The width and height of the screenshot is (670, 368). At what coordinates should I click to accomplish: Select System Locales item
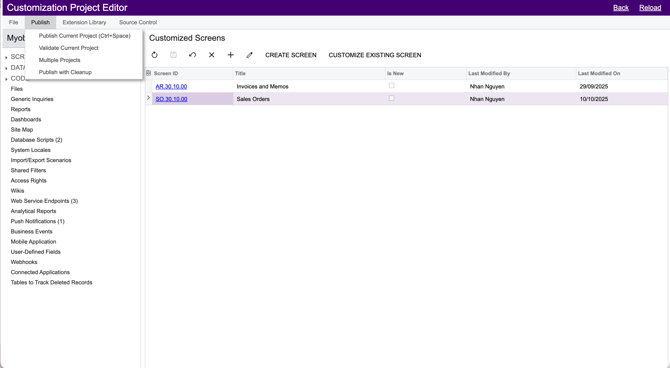[x=30, y=150]
